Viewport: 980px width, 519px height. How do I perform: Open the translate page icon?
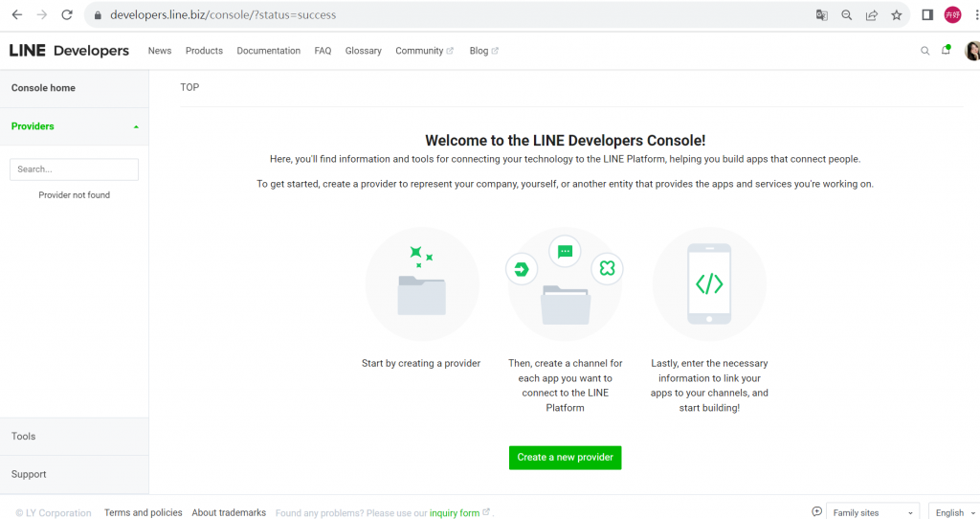[821, 15]
